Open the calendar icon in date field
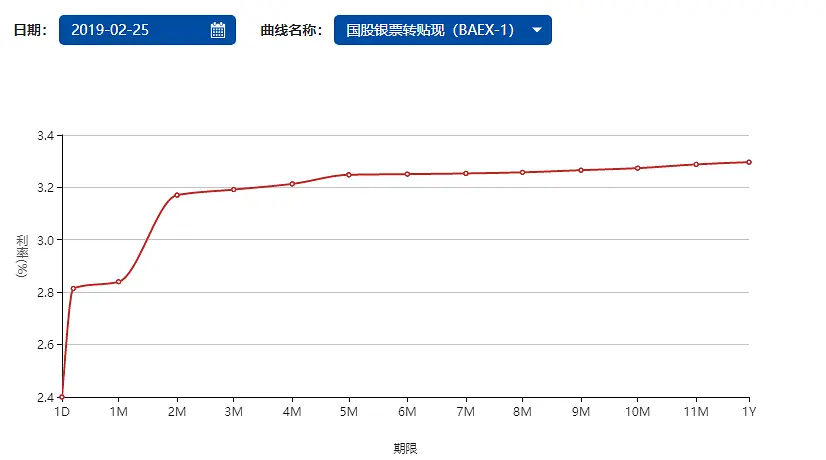Image resolution: width=826 pixels, height=460 pixels. click(218, 30)
